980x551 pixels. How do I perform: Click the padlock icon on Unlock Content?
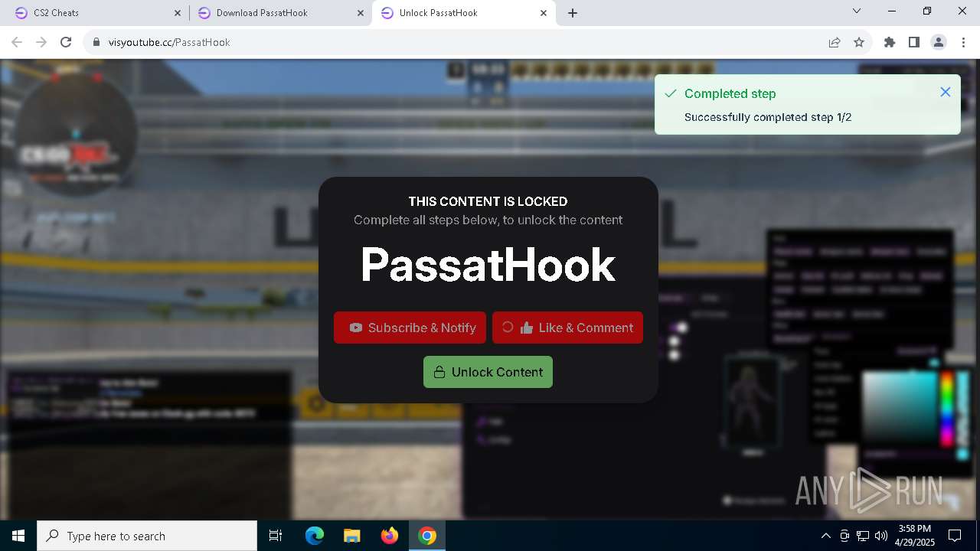[x=439, y=372]
